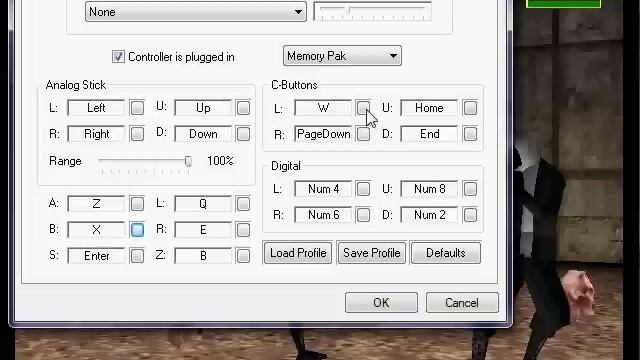Click the L trigger Q key field
The image size is (640, 360).
pos(203,204)
